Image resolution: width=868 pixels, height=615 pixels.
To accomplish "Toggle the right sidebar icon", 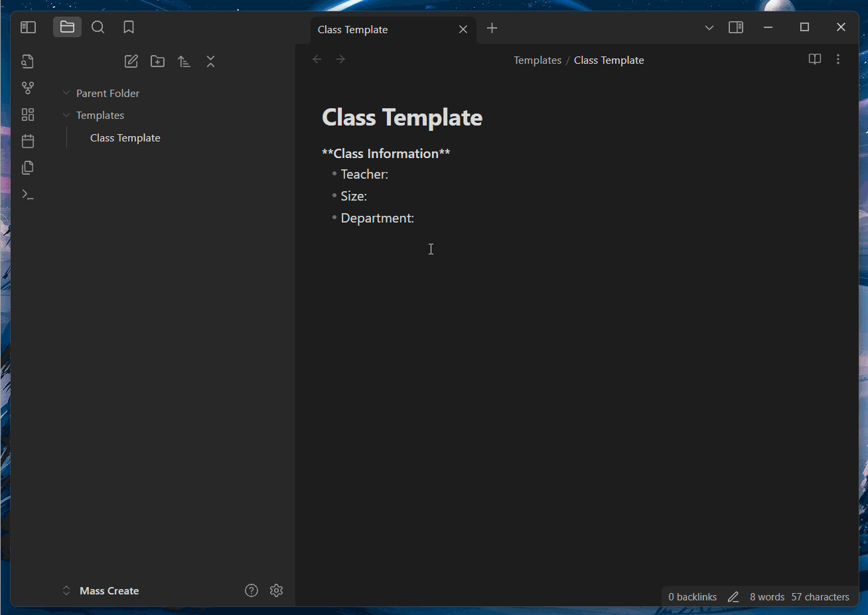I will tap(736, 27).
